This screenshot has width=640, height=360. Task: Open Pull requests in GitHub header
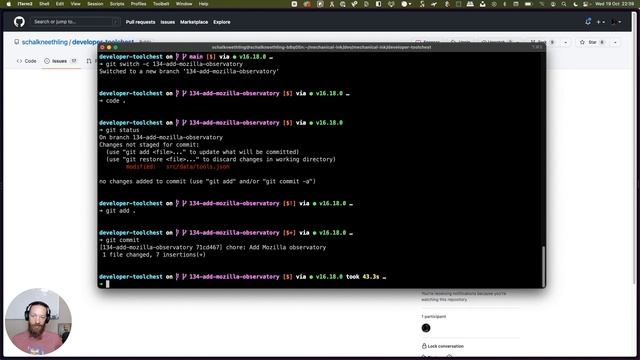pyautogui.click(x=140, y=22)
